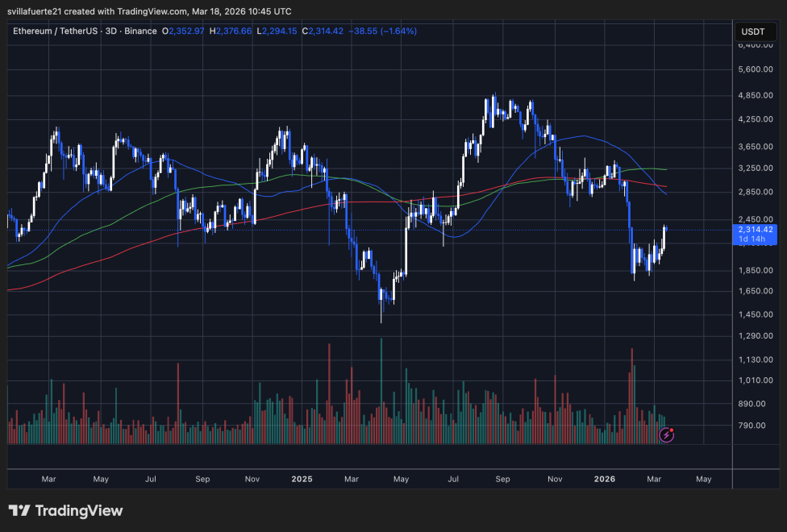Select the current price label 2,314.42
The width and height of the screenshot is (787, 532).
pyautogui.click(x=756, y=231)
